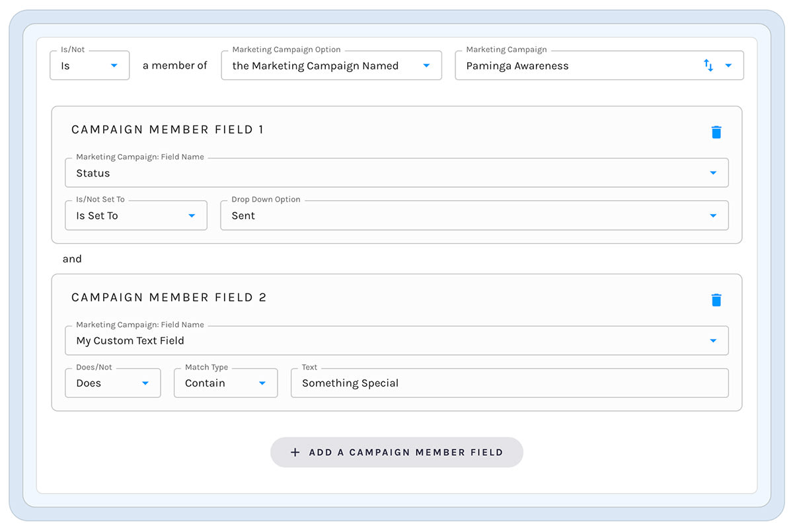Open the Contain match type dropdown
Viewport: 793px width, 532px height.
[225, 383]
